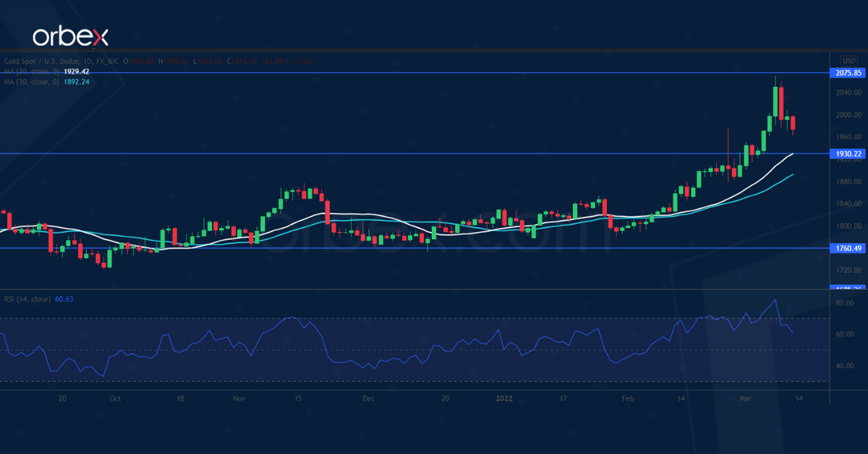Screen dimensions: 868x454
Task: Click the MA 30 value 1892.24
Action: click(77, 82)
